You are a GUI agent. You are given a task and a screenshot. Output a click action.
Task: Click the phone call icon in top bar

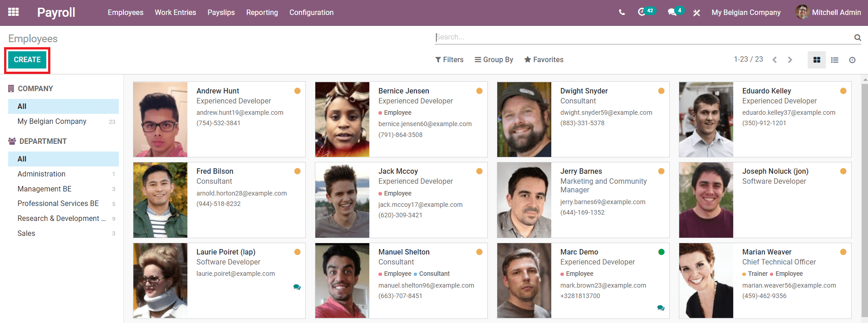pyautogui.click(x=622, y=12)
